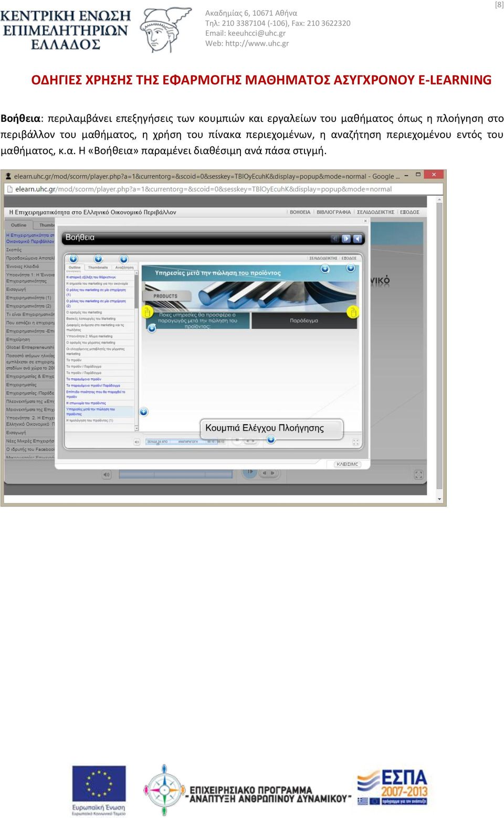The width and height of the screenshot is (504, 818).
Task: Go to the next slide in the outer player
Action: pyautogui.click(x=272, y=473)
